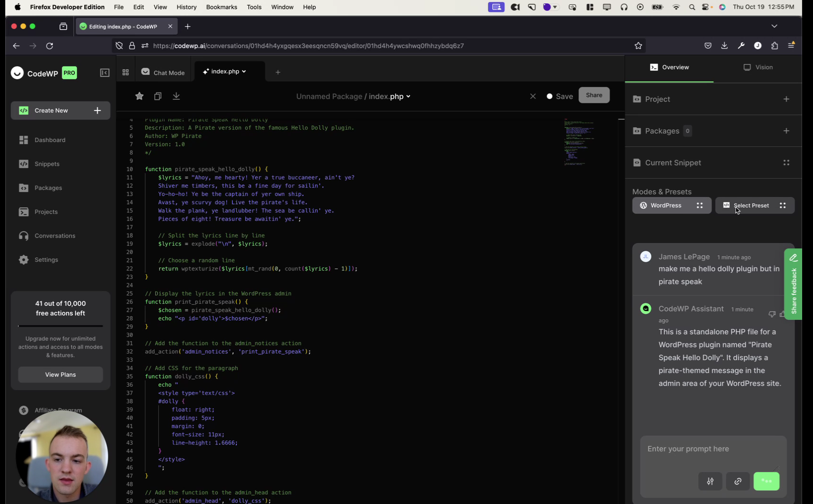Attach a link using the chain icon

click(x=737, y=481)
